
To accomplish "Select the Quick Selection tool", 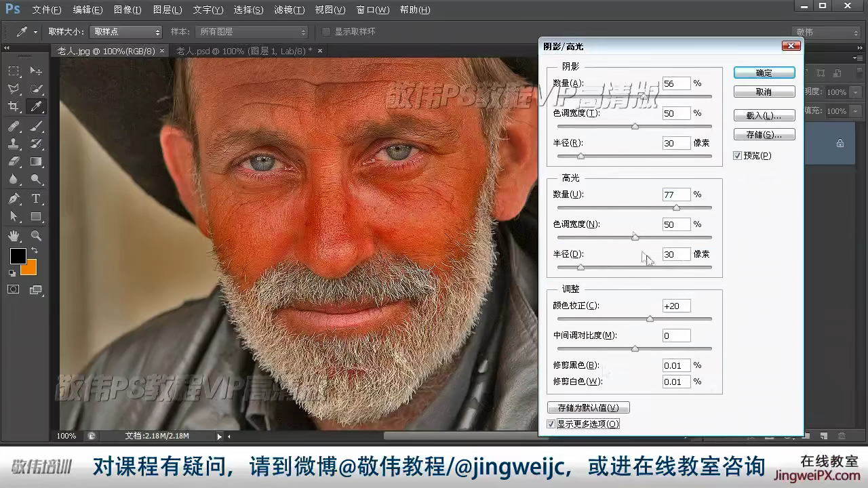I will pyautogui.click(x=37, y=89).
